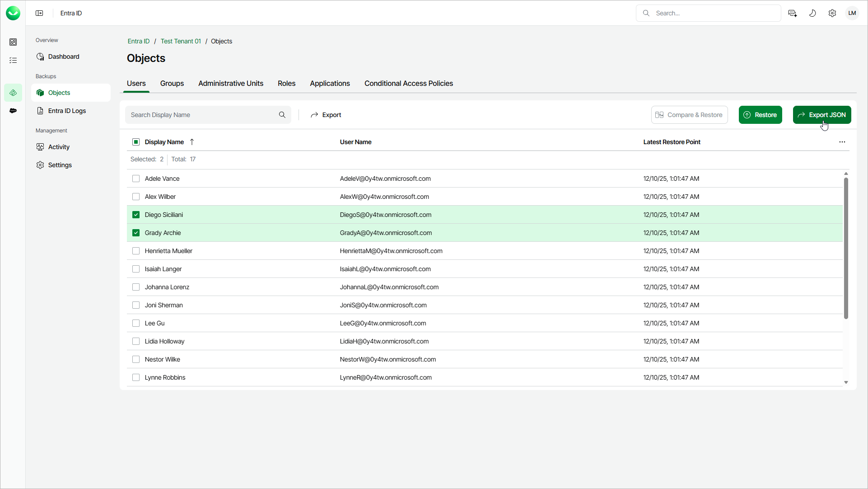Screen dimensions: 868x489
Task: Select the checklist icon in the left rail
Action: [x=13, y=60]
